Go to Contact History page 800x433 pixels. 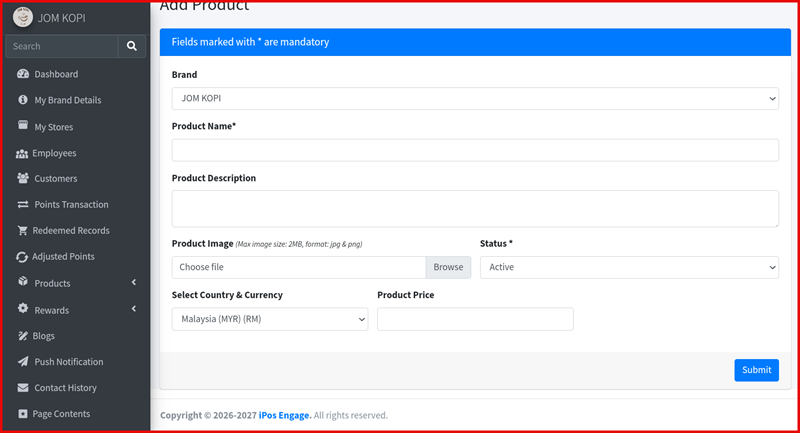pos(65,388)
